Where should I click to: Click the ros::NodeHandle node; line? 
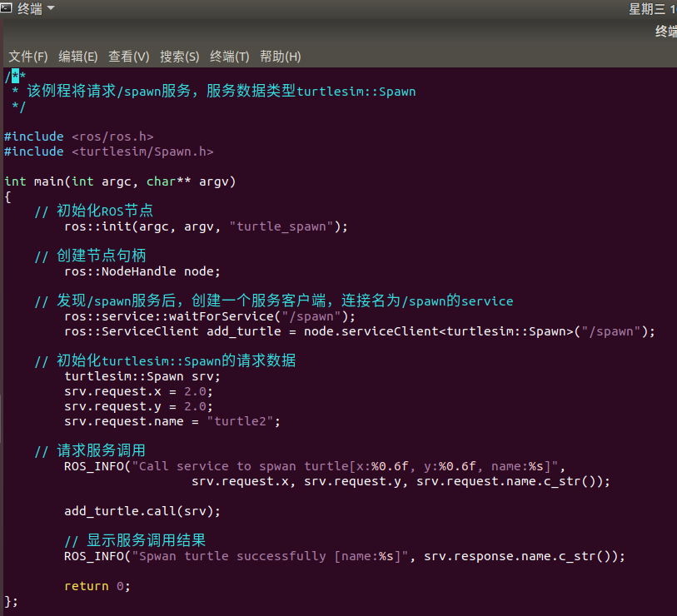click(142, 271)
